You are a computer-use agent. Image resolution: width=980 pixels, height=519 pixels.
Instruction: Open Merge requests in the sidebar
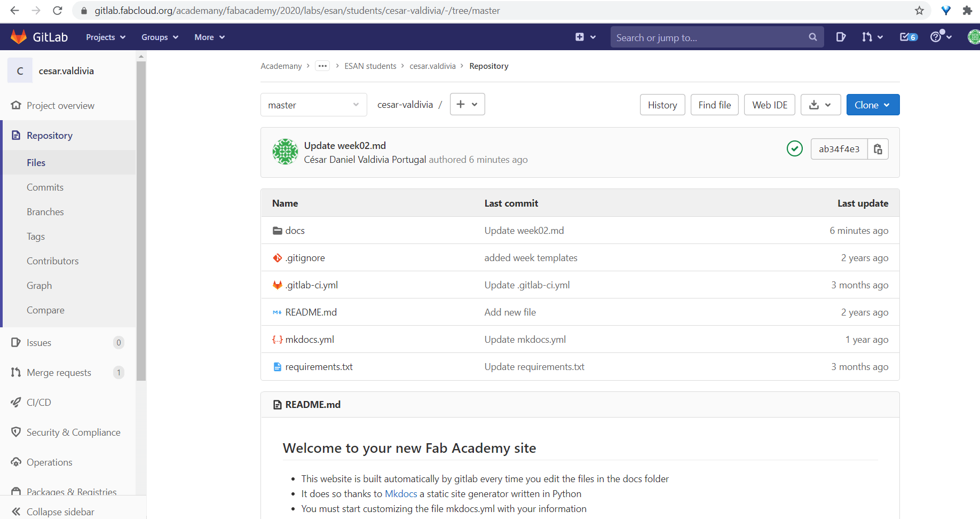click(59, 372)
